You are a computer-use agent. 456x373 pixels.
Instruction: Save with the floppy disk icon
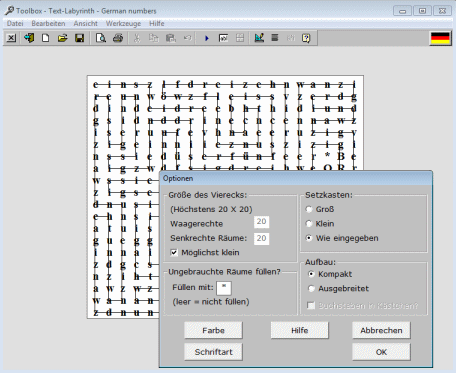(x=79, y=38)
